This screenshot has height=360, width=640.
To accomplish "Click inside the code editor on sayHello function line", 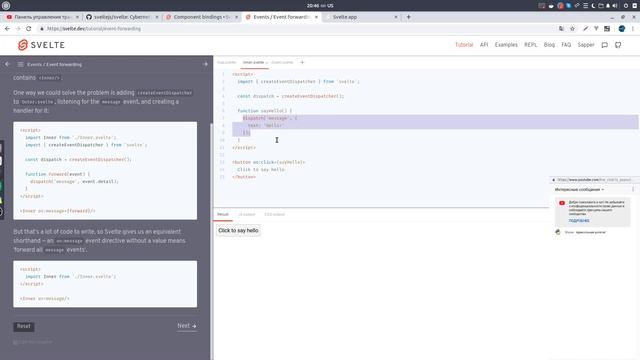I will point(264,111).
